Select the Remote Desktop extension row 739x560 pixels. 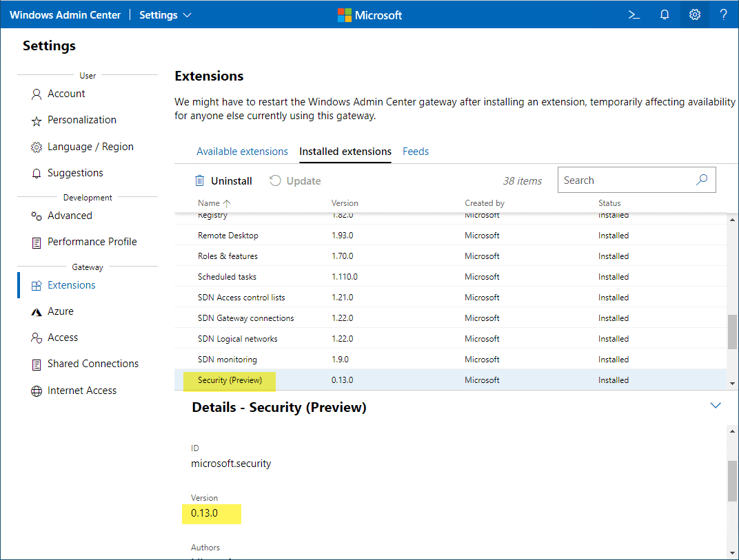point(228,236)
